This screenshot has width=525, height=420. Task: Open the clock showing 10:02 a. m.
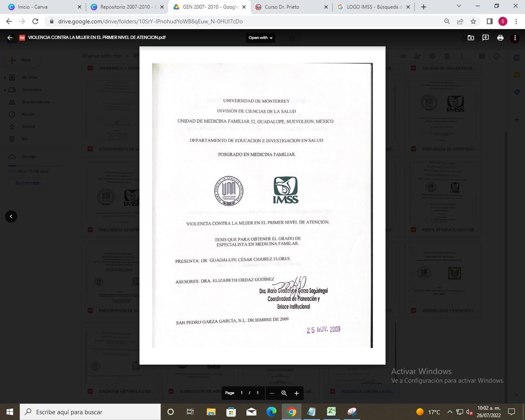pyautogui.click(x=489, y=412)
